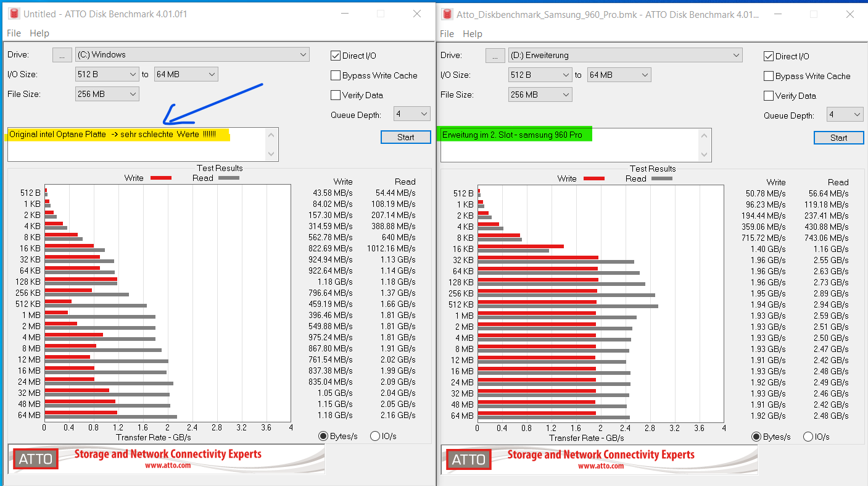The width and height of the screenshot is (868, 486).
Task: Expand the (D:) Erweiterung drive dropdown
Action: tap(625, 55)
